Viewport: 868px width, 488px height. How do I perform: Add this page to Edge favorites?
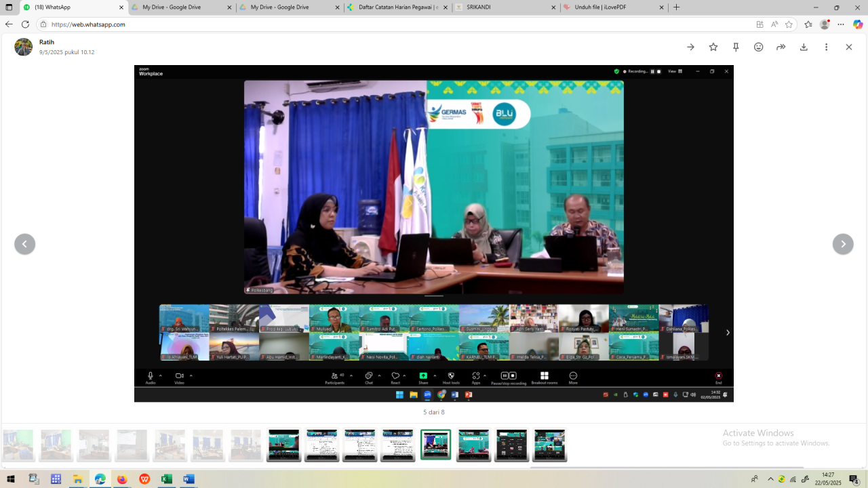[x=789, y=24]
